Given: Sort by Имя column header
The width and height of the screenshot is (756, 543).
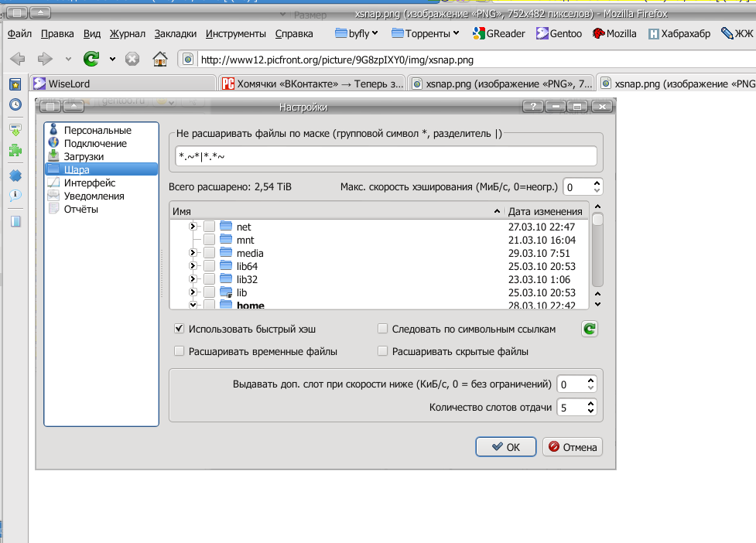Looking at the screenshot, I should 337,211.
